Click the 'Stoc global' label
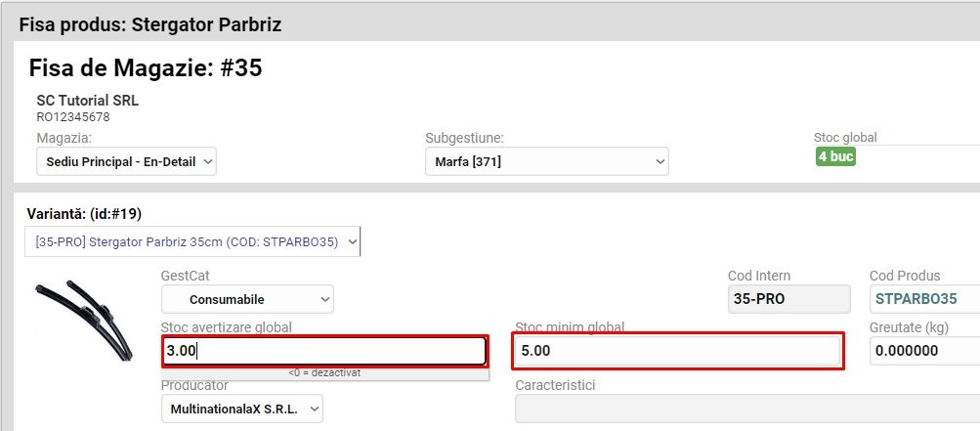The image size is (980, 431). tap(845, 138)
